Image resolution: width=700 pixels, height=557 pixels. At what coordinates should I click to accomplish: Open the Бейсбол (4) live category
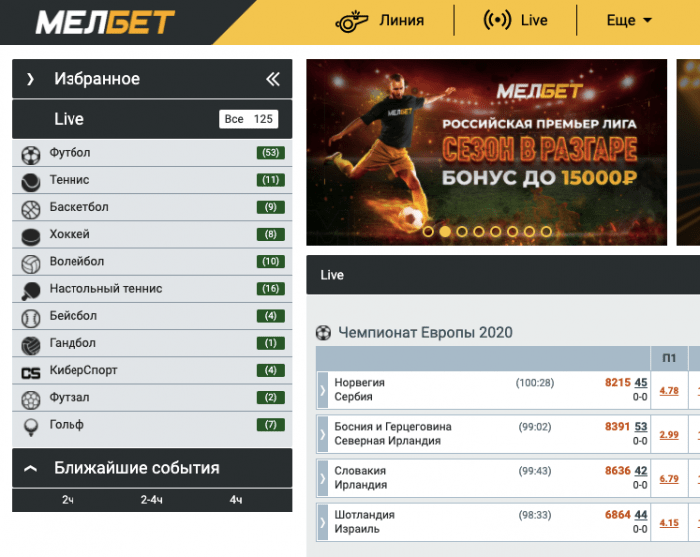(x=152, y=316)
